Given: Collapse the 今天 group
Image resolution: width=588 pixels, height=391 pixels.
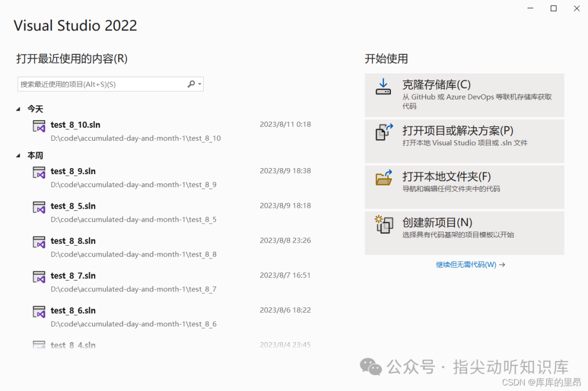Looking at the screenshot, I should tap(18, 109).
